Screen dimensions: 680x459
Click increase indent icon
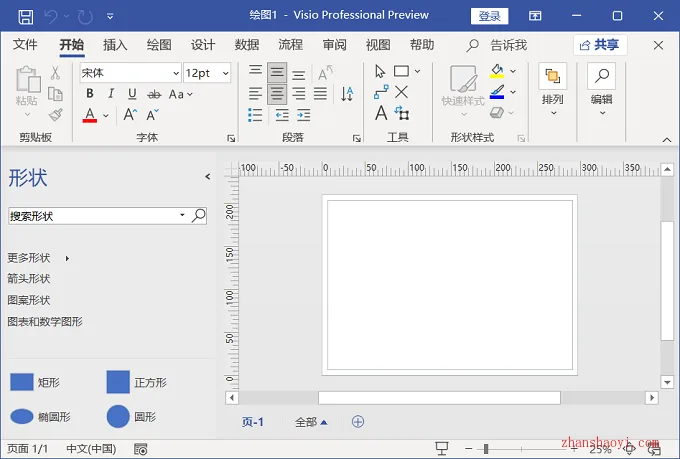(x=304, y=115)
